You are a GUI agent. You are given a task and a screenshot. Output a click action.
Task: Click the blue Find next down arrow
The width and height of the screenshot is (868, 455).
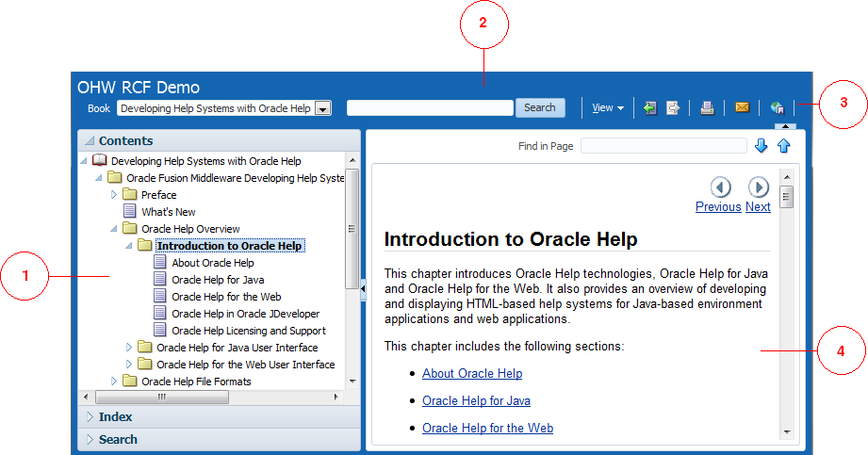pos(762,146)
